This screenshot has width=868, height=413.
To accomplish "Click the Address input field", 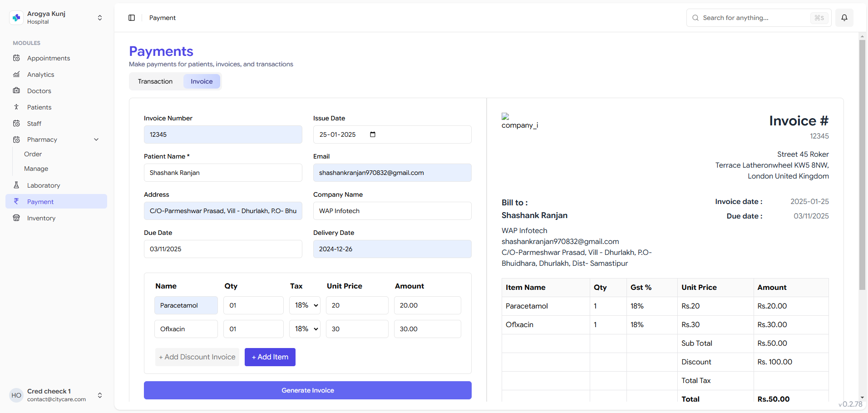I will coord(223,211).
